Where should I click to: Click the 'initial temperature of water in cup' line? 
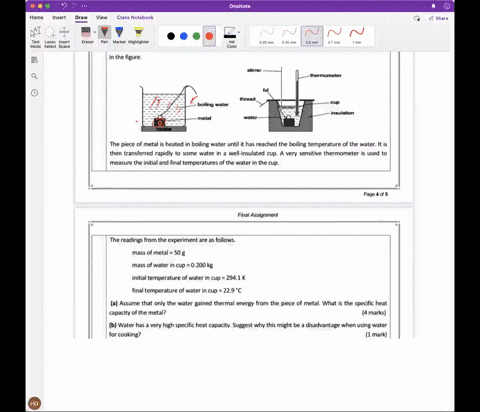189,278
